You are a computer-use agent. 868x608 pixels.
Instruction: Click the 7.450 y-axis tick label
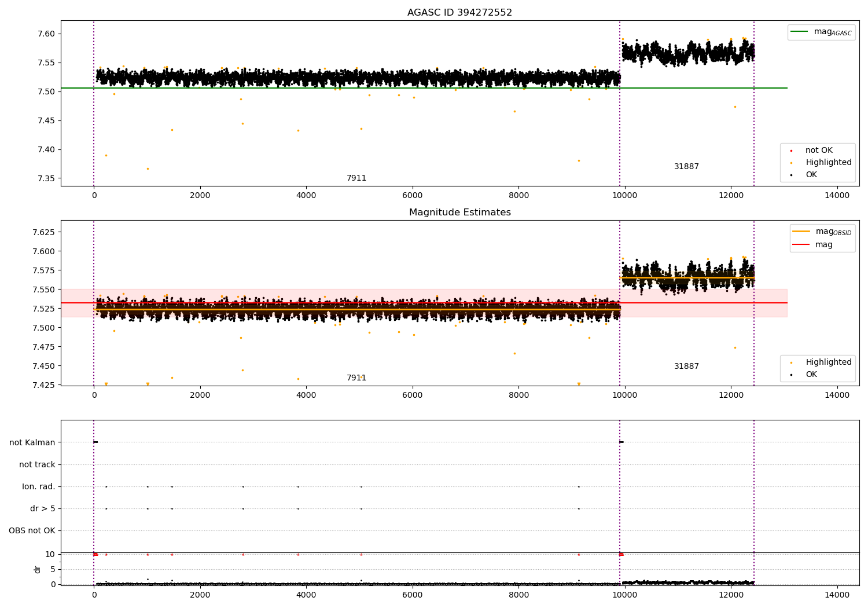(45, 366)
